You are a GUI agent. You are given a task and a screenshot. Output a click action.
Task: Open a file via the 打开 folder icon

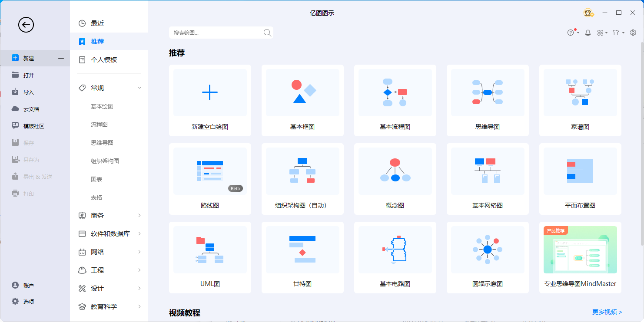[x=26, y=75]
